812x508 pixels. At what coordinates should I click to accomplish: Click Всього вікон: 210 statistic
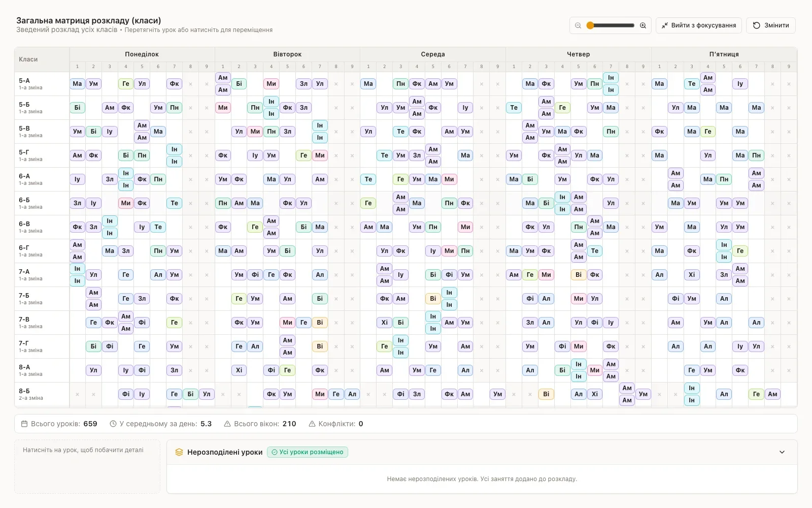(260, 424)
